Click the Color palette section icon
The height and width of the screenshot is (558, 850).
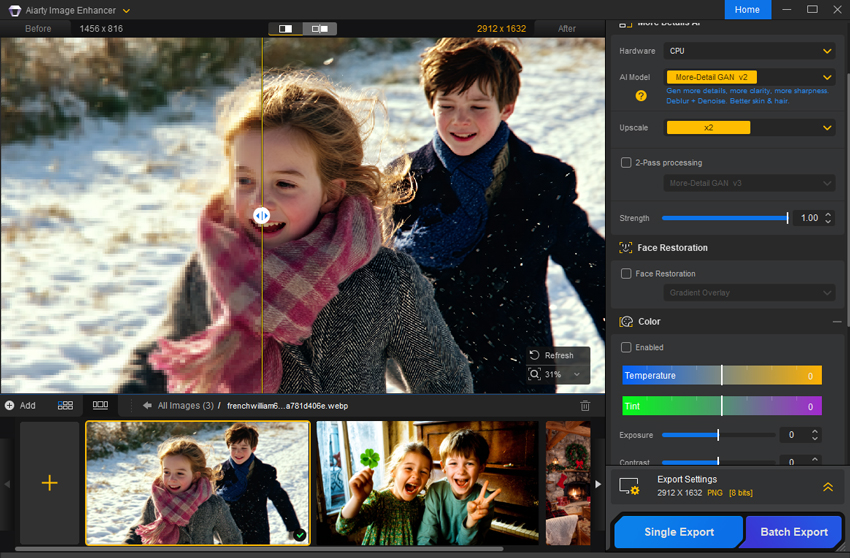(x=626, y=322)
